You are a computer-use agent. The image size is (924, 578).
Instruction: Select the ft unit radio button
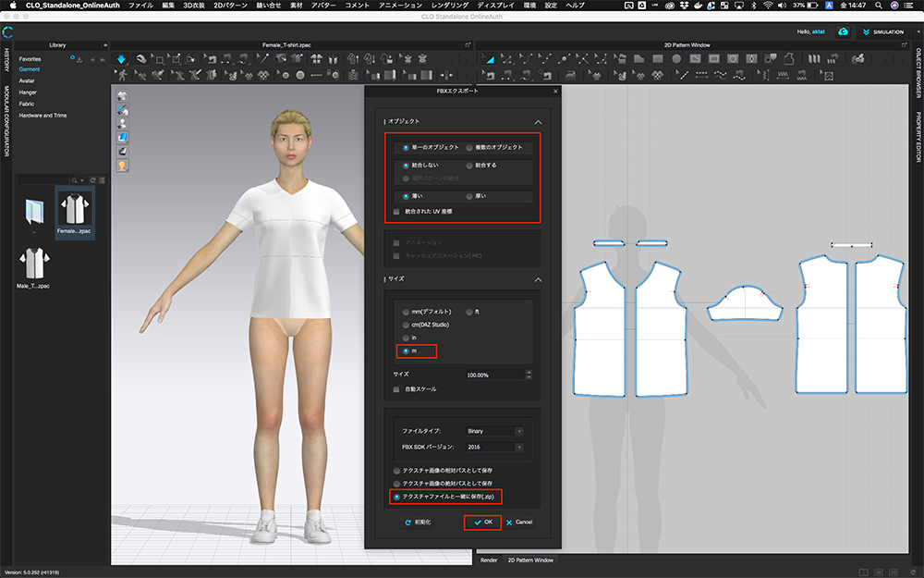coord(469,312)
